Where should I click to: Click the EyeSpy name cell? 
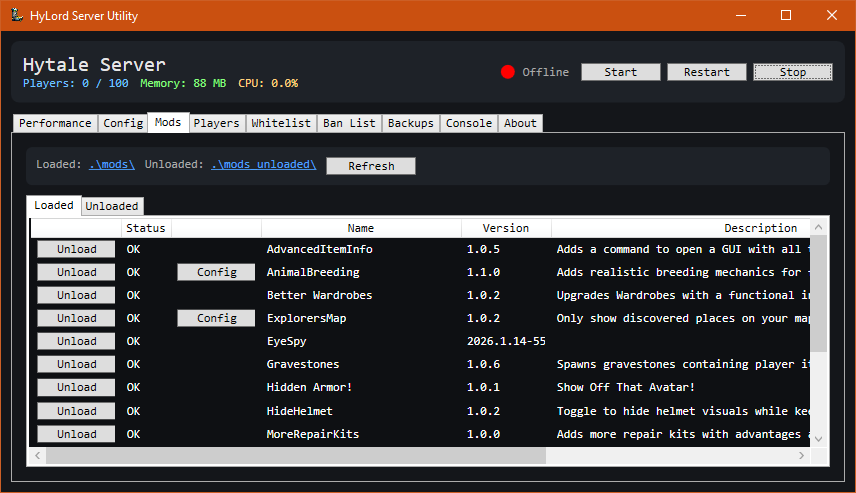(x=361, y=341)
